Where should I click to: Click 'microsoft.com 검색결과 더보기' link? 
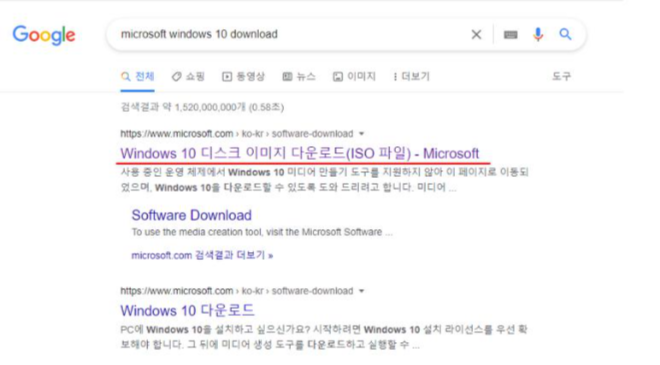[x=202, y=255]
